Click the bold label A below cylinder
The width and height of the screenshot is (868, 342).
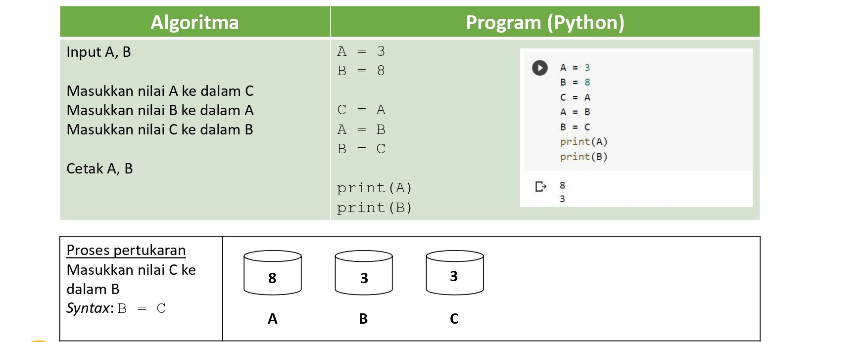coord(273,319)
